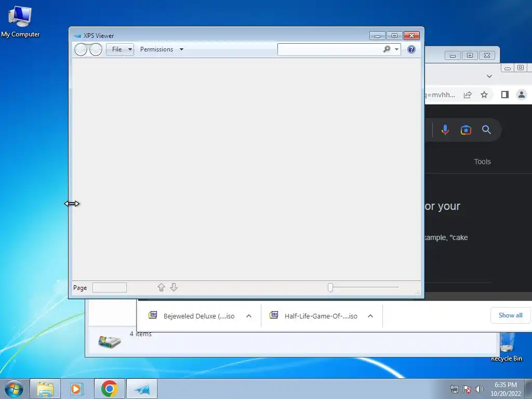Click the zoom slider handle in XPS Viewer
Viewport: 532px width, 399px height.
(330, 287)
